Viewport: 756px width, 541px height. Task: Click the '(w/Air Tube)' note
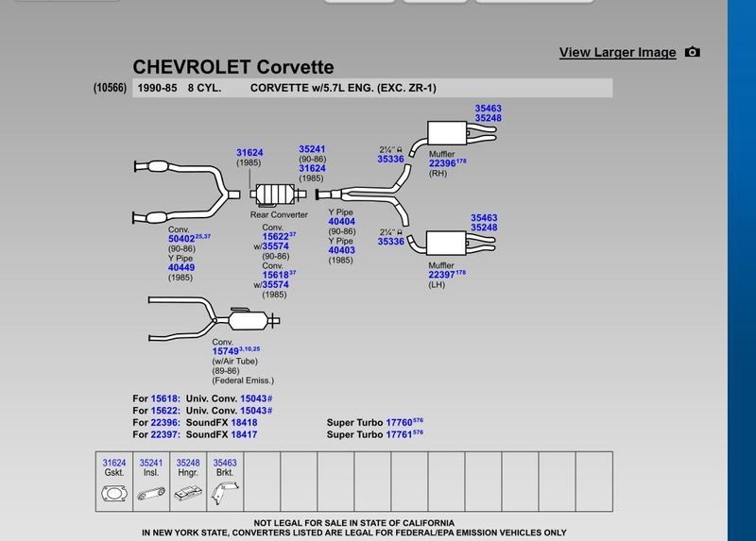(x=234, y=362)
